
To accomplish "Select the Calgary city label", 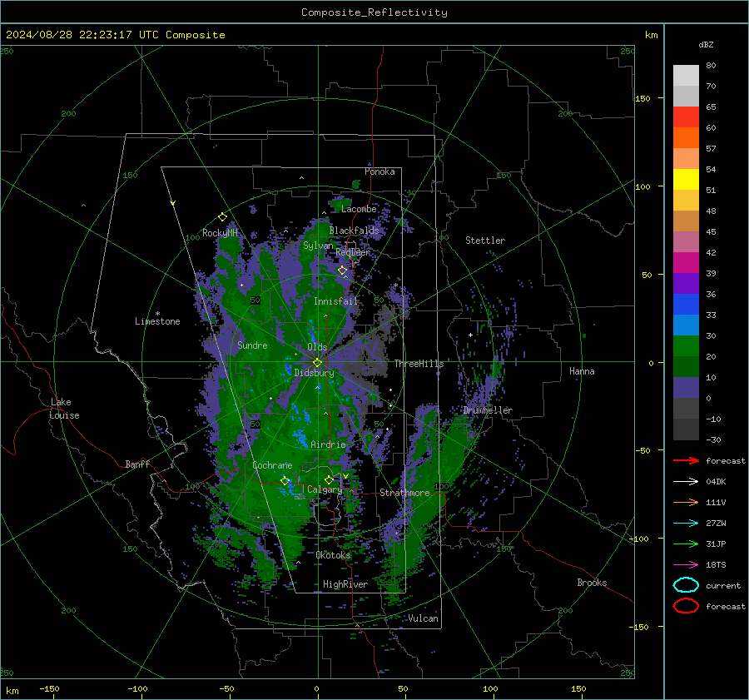I will (x=325, y=489).
